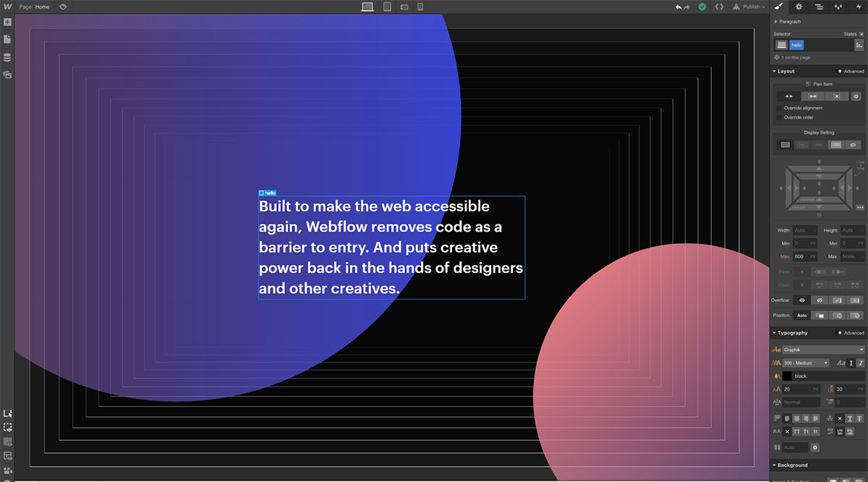Switch to tablet breakpoint view
Screen dimensions: 868x482
387,7
